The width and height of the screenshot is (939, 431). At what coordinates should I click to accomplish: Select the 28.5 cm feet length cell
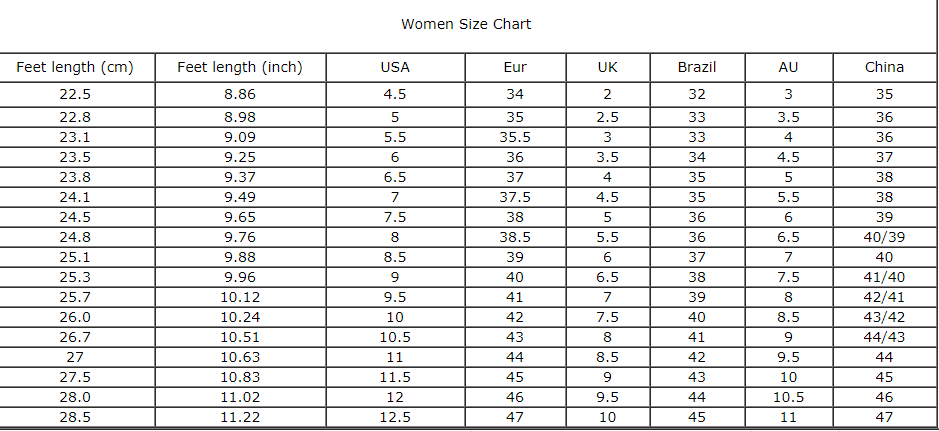tap(74, 417)
